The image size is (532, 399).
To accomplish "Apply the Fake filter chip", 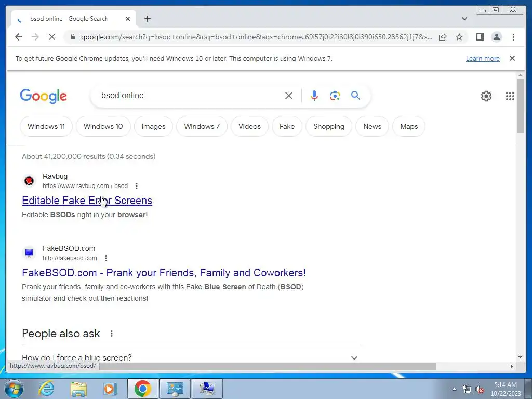I will 287,126.
